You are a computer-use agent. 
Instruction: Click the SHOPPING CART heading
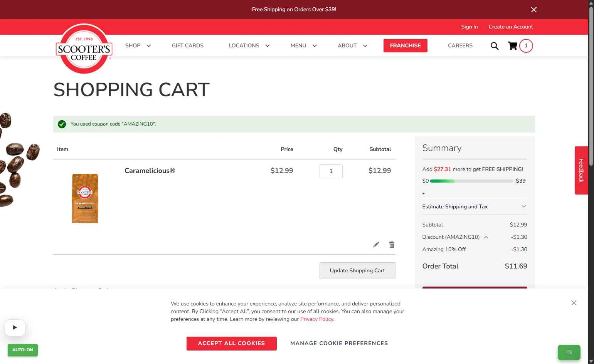pos(131,90)
